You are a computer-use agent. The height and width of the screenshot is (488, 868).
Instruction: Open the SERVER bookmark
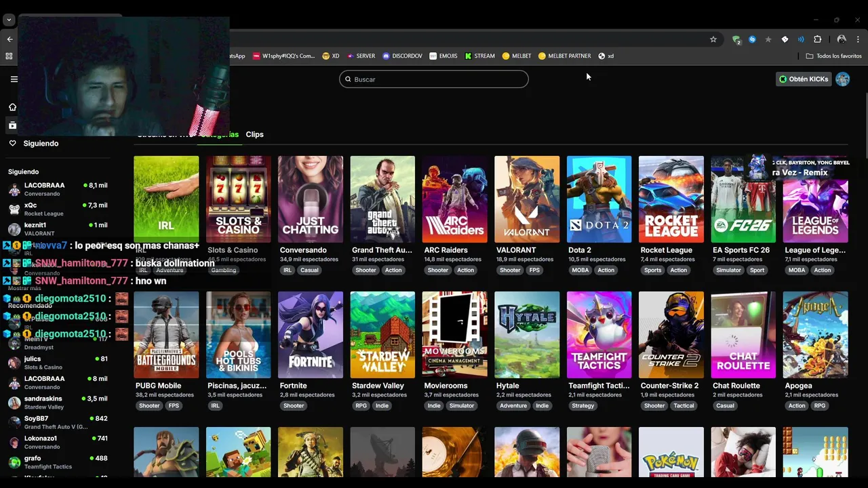361,56
